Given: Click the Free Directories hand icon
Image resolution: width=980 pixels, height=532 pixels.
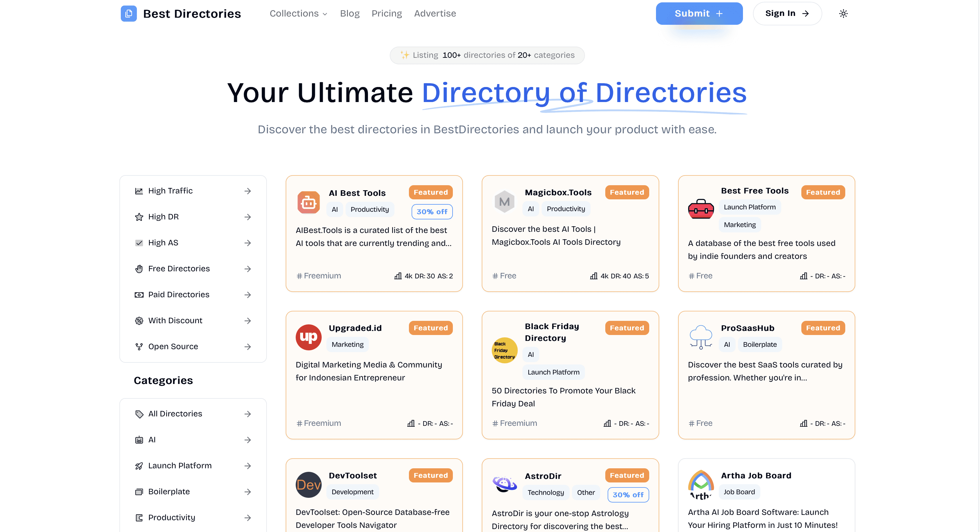Looking at the screenshot, I should (x=139, y=269).
